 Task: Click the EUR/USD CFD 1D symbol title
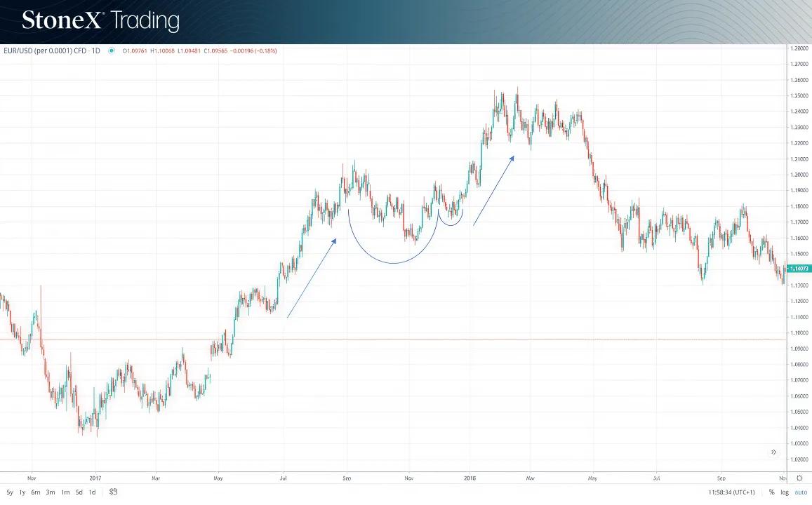click(x=52, y=50)
